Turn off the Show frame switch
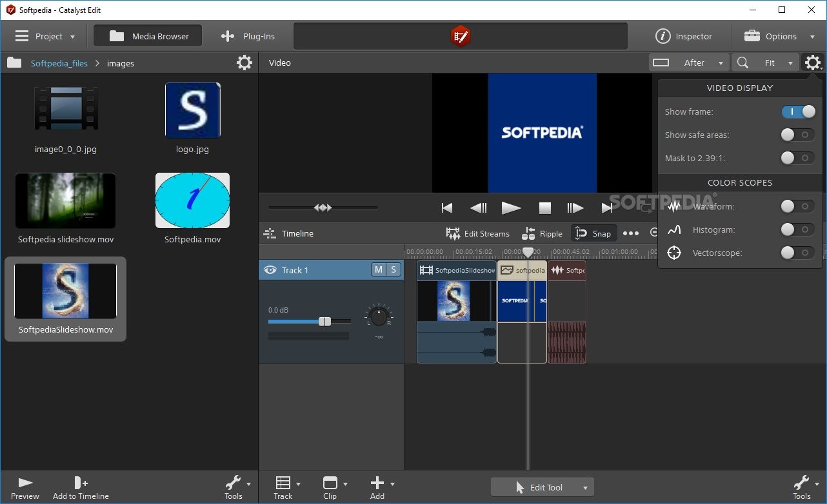The width and height of the screenshot is (827, 504). click(799, 111)
